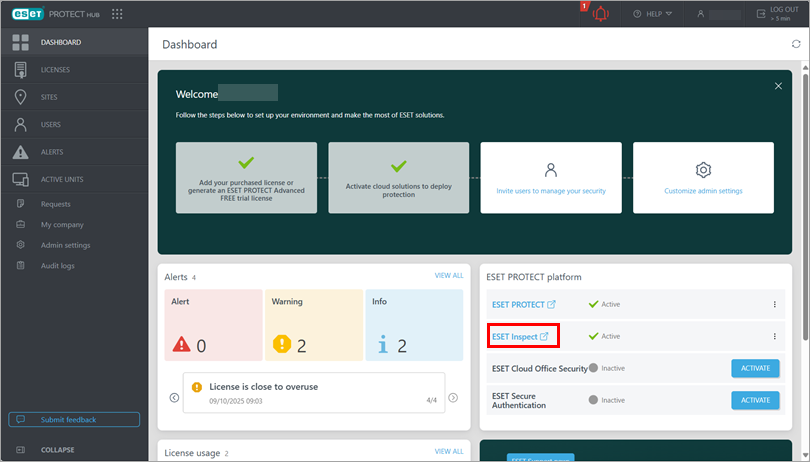The width and height of the screenshot is (810, 462).
Task: Click the Invite users person icon
Action: pos(550,170)
